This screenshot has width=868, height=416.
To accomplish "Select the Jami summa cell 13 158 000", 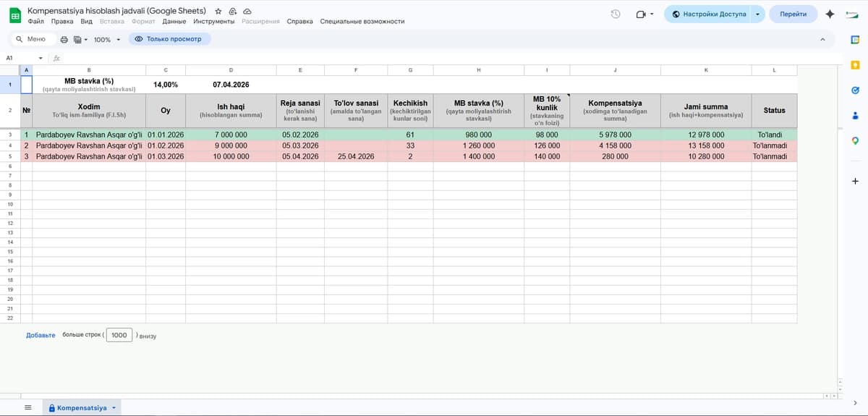I will (706, 145).
